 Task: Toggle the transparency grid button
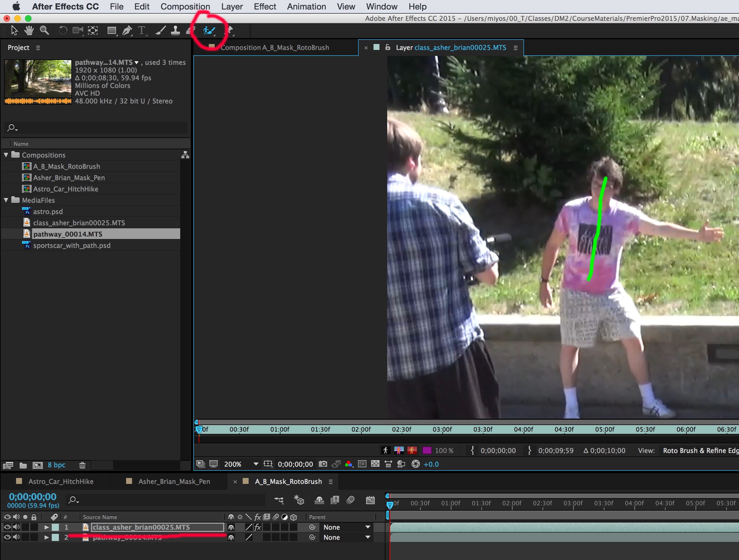click(x=375, y=464)
